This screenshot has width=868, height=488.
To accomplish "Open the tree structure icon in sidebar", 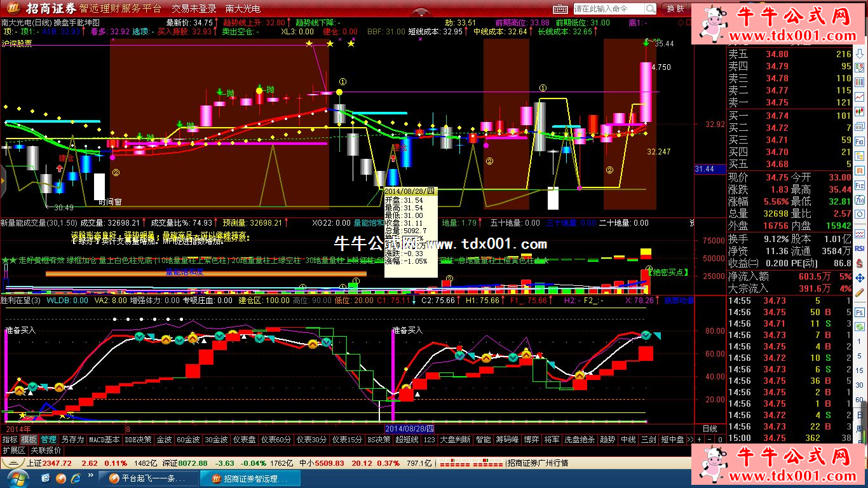I will point(860,156).
